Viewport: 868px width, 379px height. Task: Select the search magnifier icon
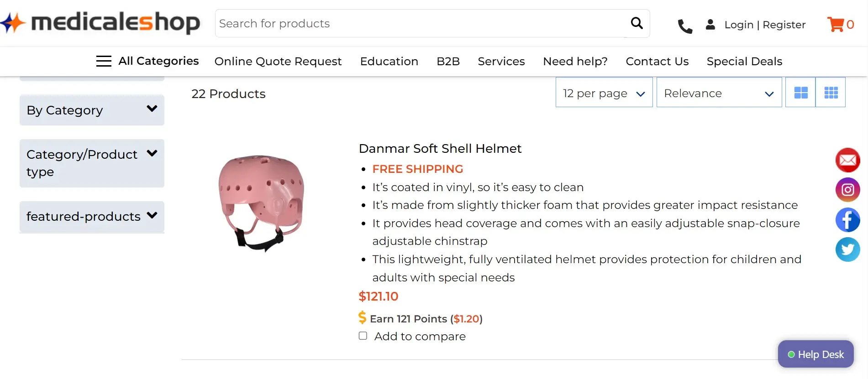click(x=637, y=23)
